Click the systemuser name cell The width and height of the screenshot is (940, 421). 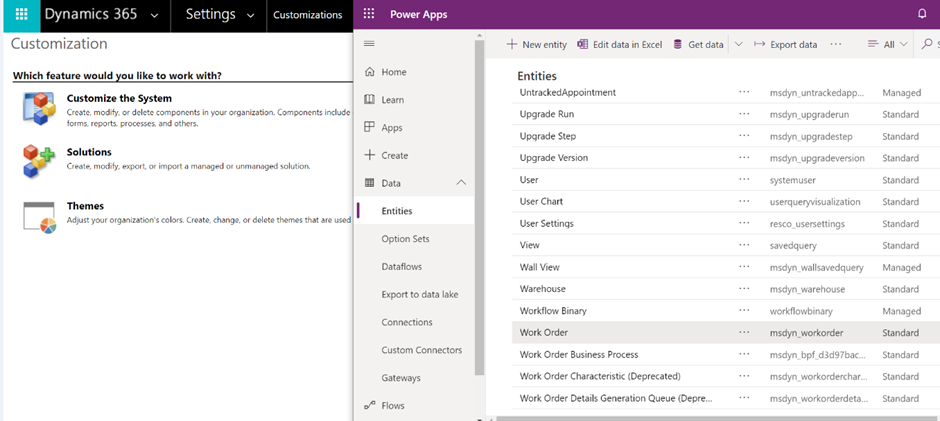tap(793, 179)
